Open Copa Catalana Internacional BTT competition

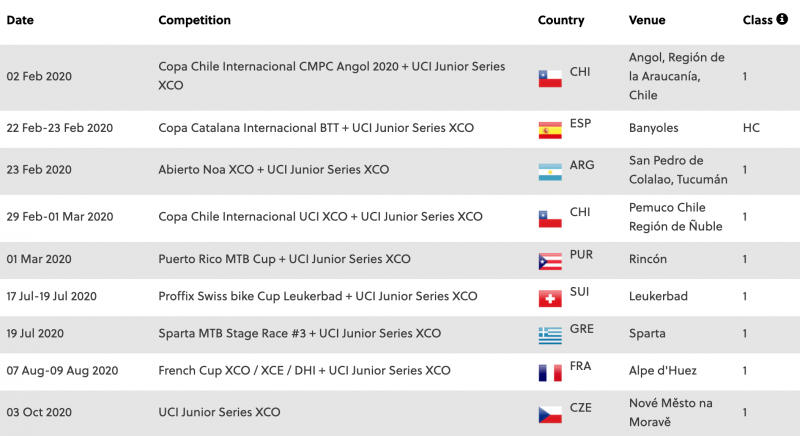(316, 128)
